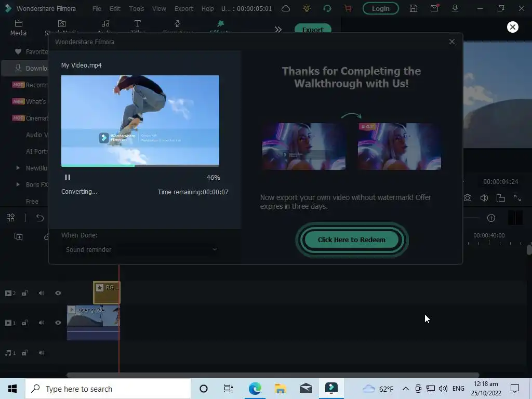Click the Windows Start button
This screenshot has width=532, height=399.
[x=12, y=389]
